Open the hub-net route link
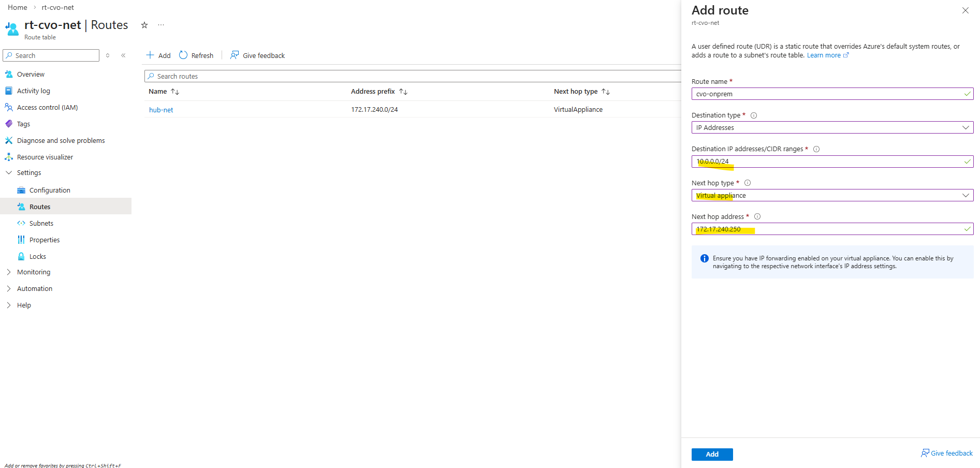Screen dimensions: 980x468 click(x=161, y=110)
